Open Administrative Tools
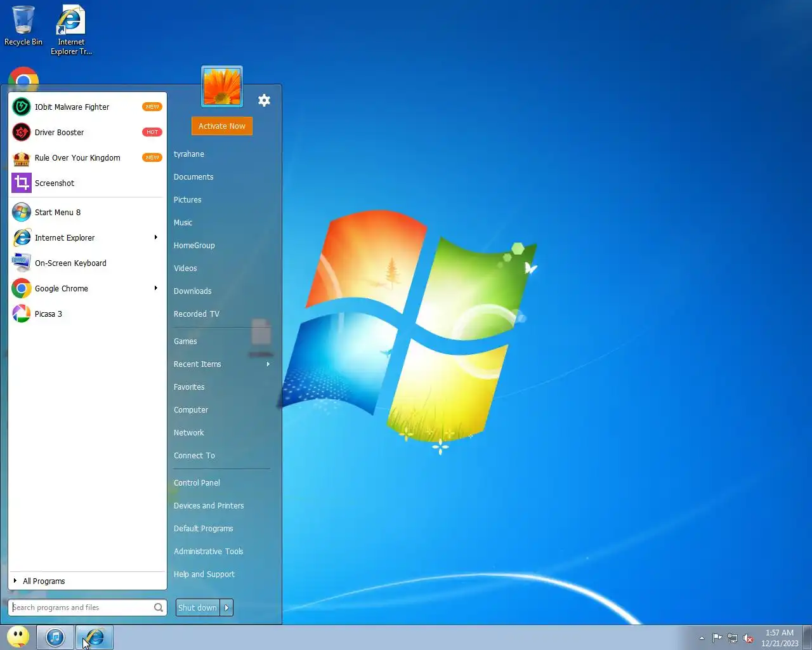 (209, 551)
